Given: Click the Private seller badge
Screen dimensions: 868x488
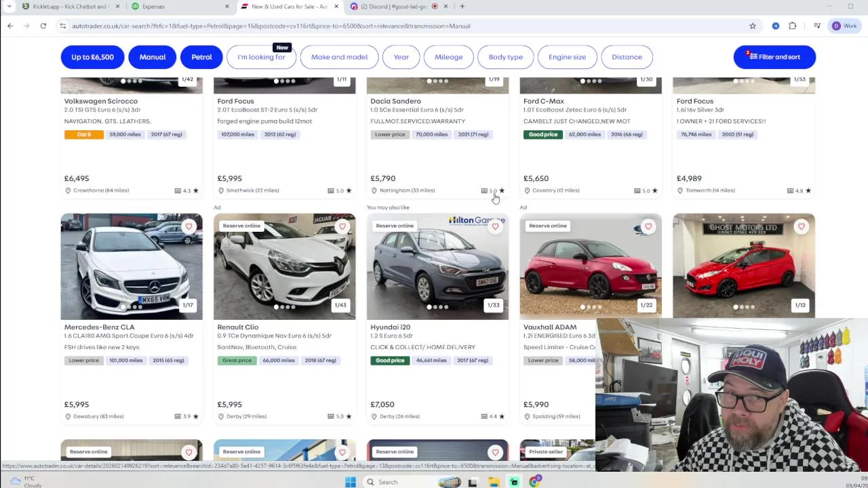Looking at the screenshot, I should [x=546, y=451].
